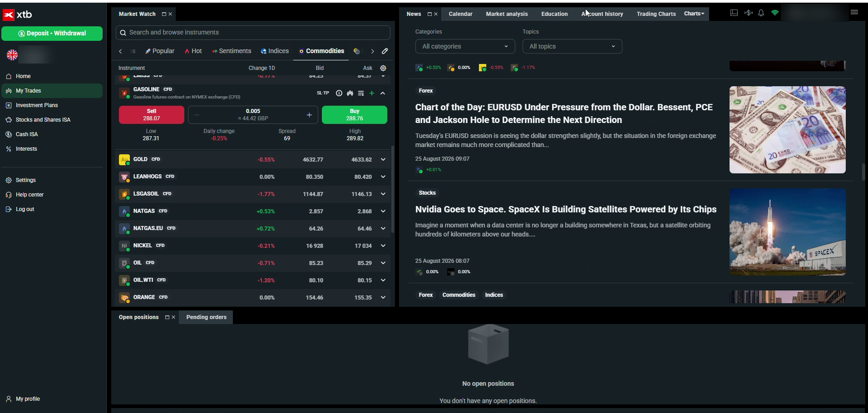Viewport: 868px width, 413px height.
Task: Open the GASOLINE chart icon
Action: 350,93
